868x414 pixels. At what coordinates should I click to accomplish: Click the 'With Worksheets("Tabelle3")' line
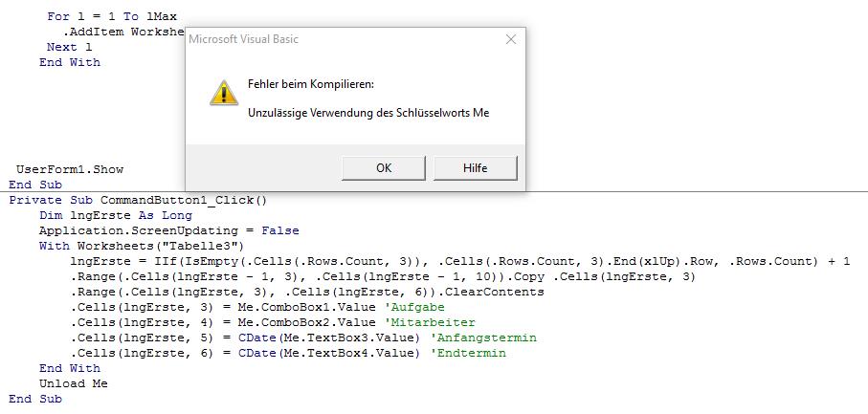[x=142, y=246]
